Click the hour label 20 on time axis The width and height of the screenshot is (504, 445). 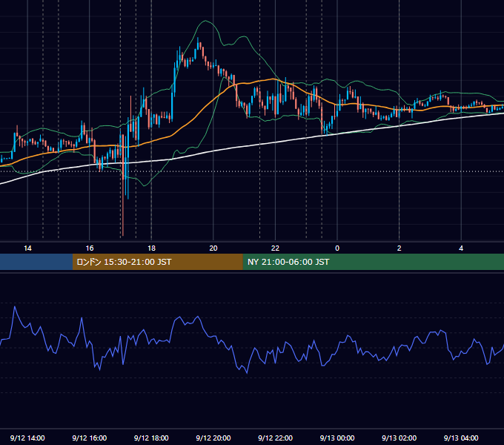[x=213, y=248]
